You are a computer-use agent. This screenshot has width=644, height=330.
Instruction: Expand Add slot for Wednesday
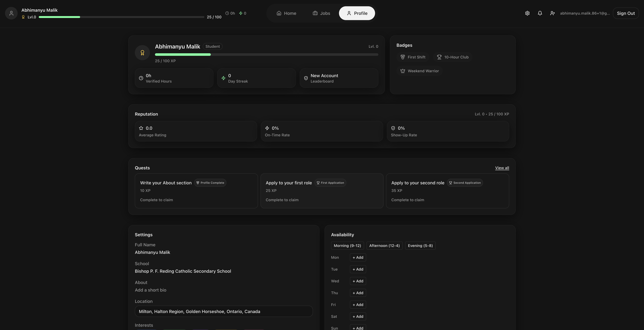(358, 281)
